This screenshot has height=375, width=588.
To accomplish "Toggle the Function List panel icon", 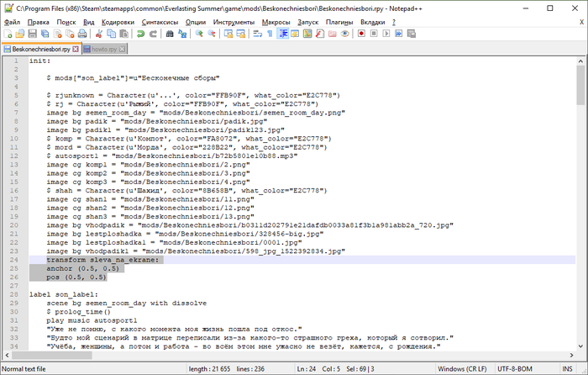I will 320,34.
